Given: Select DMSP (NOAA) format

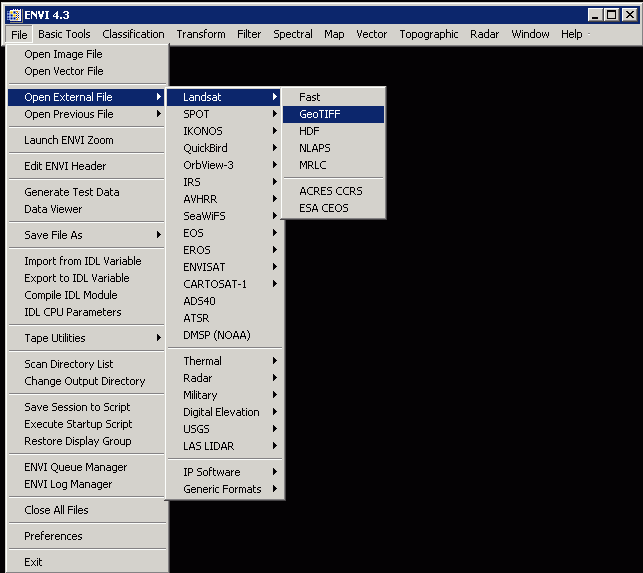Looking at the screenshot, I should (224, 336).
